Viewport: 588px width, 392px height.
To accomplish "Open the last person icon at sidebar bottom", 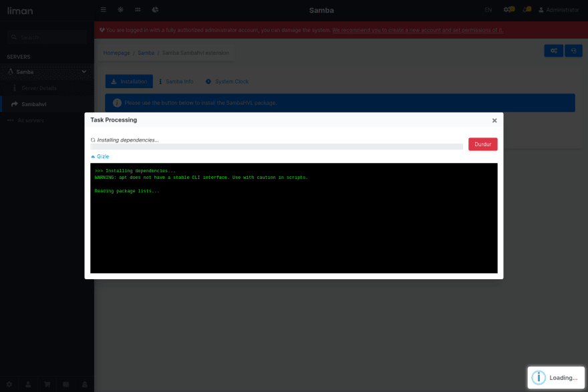I will pyautogui.click(x=85, y=384).
